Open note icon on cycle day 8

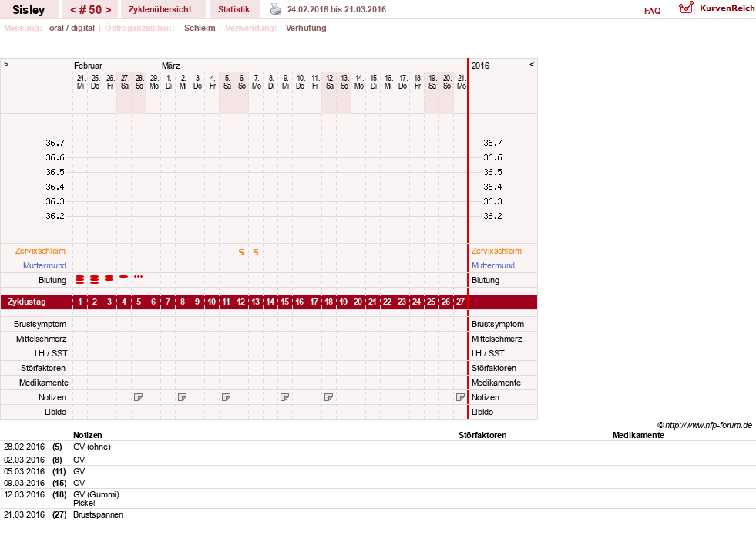click(182, 397)
